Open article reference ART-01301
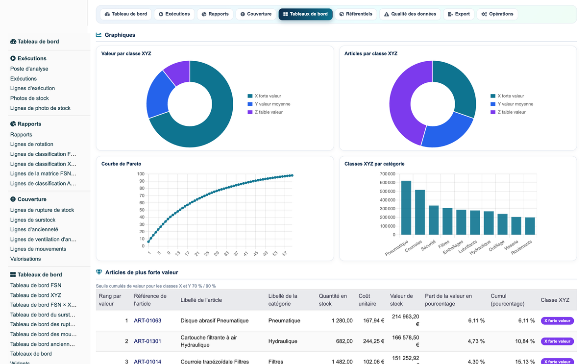This screenshot has width=588, height=364. coord(147,341)
